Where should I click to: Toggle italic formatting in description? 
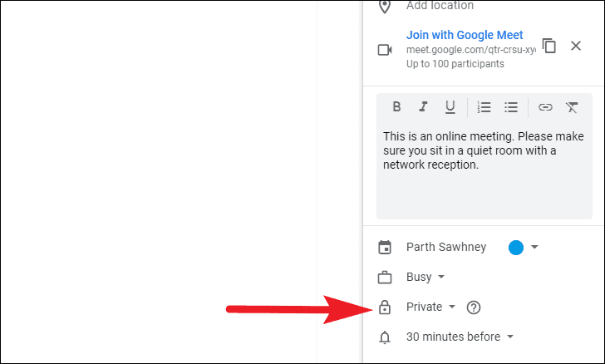423,106
